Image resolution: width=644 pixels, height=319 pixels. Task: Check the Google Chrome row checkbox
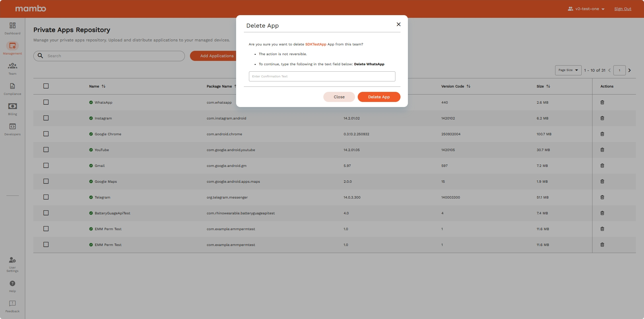pos(46,134)
